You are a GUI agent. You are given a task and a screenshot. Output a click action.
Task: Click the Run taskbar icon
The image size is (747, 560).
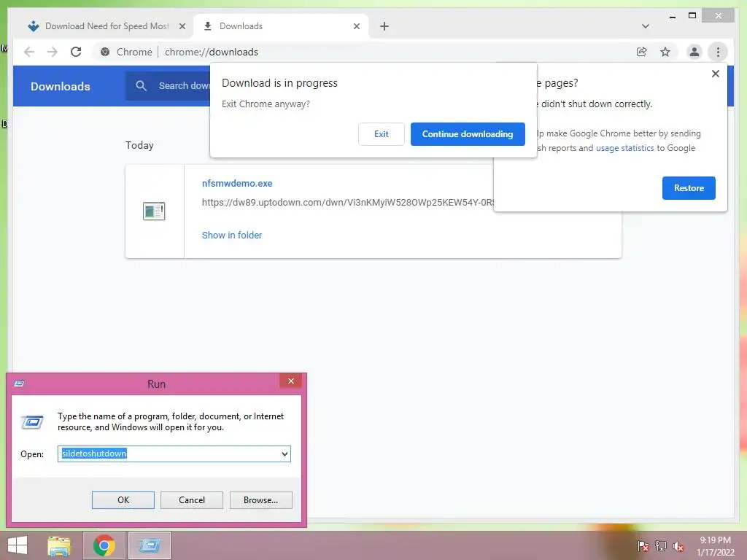click(150, 545)
